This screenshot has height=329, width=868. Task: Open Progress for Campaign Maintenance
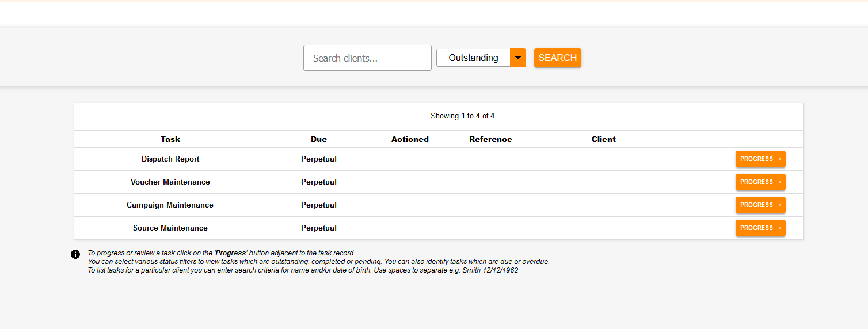click(760, 205)
